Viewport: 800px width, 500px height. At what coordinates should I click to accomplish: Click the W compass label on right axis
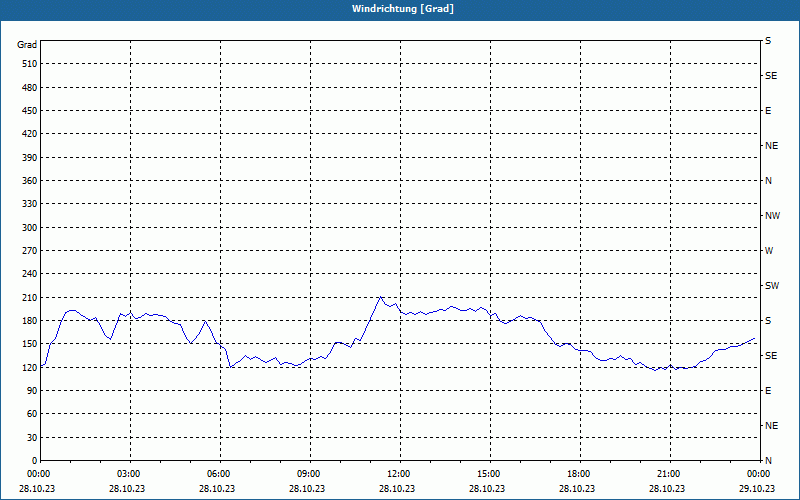point(769,251)
